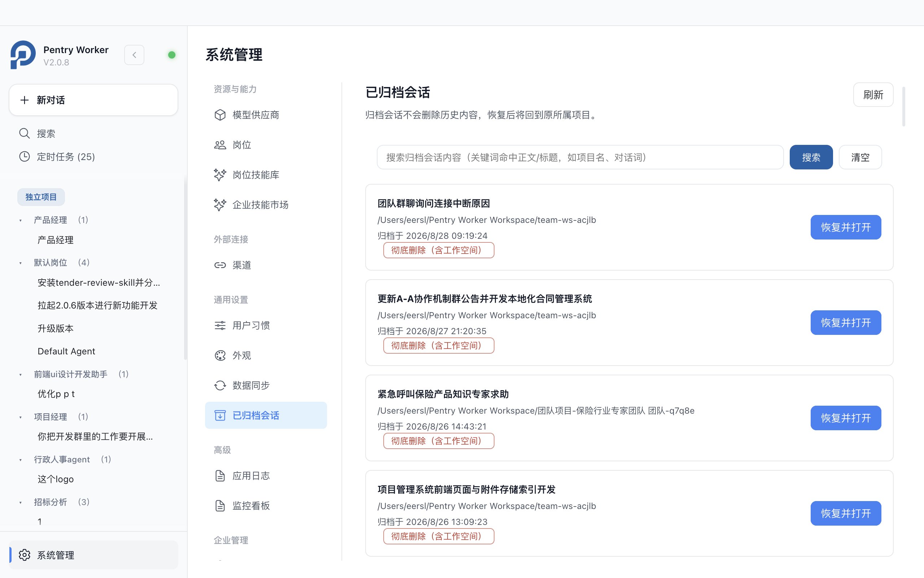Click the sync icon for 数据同步

click(220, 385)
